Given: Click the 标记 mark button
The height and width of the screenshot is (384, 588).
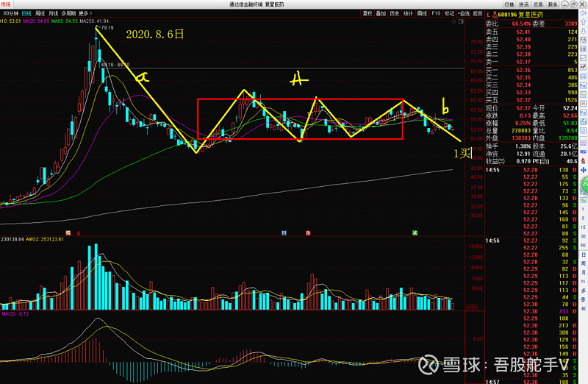Looking at the screenshot, I should tap(449, 13).
